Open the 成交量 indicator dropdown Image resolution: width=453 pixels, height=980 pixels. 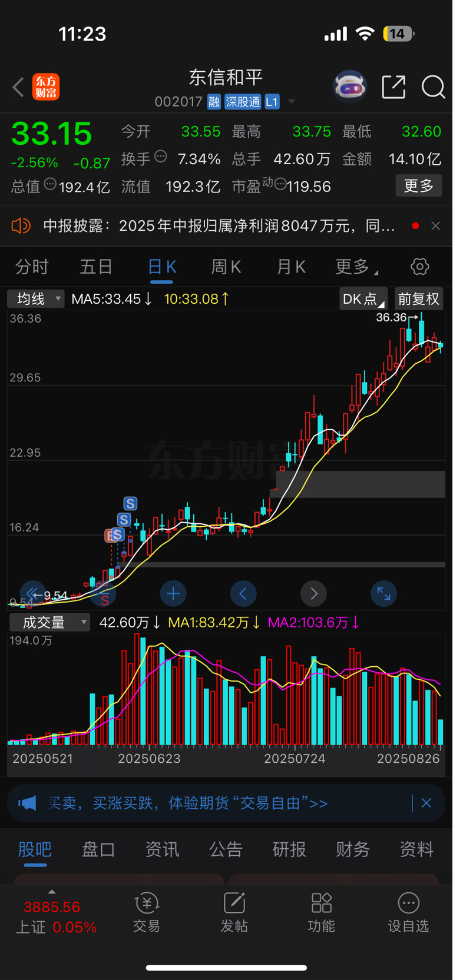tap(49, 622)
